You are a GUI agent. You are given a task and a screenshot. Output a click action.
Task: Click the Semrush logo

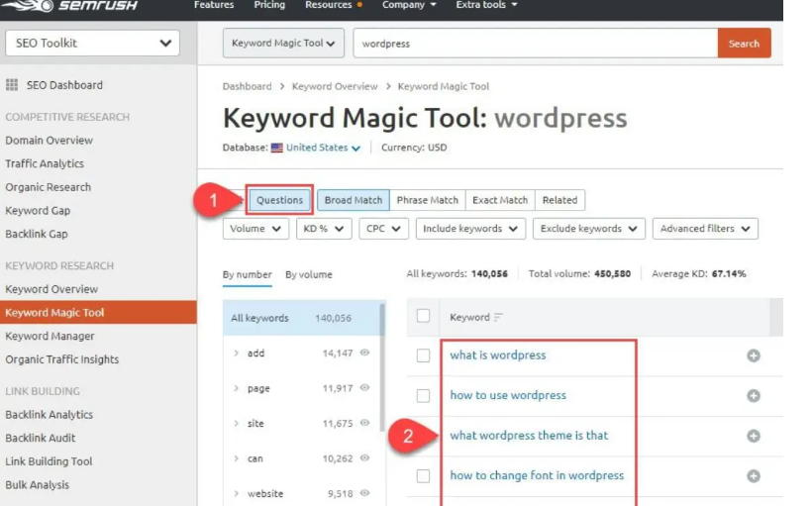tap(70, 5)
